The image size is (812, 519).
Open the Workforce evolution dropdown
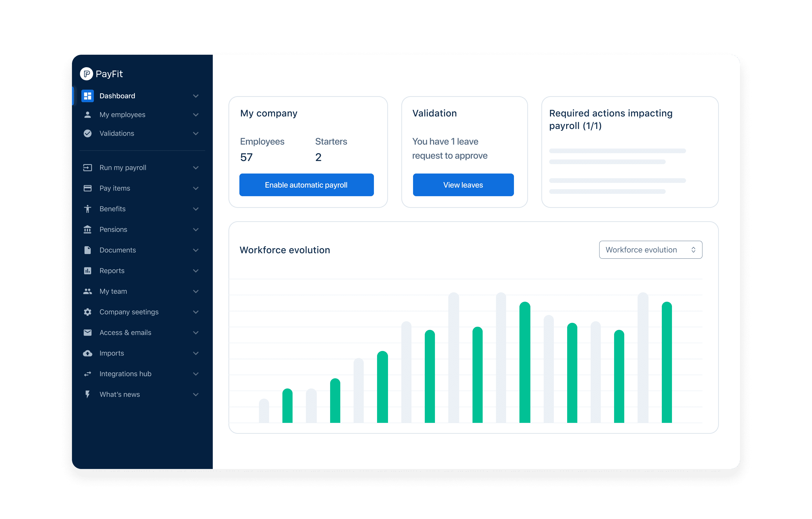tap(650, 249)
